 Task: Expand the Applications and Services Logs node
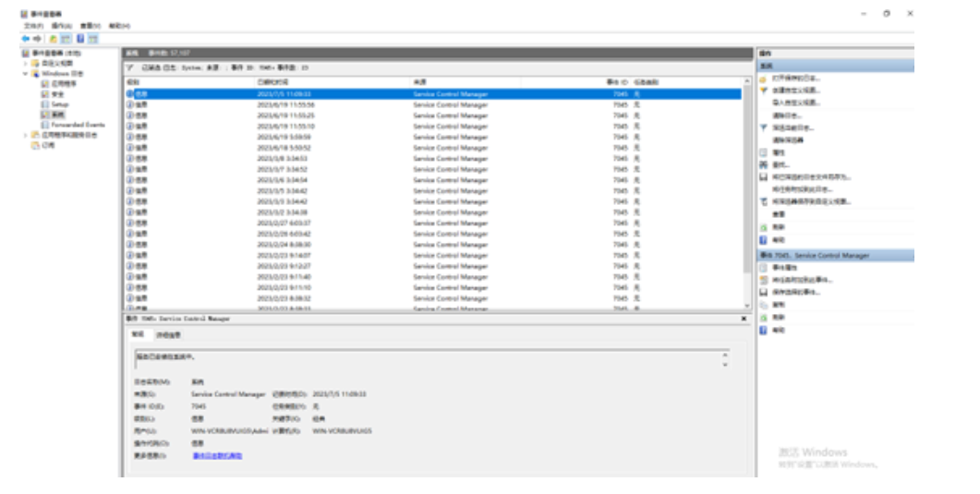(x=26, y=135)
